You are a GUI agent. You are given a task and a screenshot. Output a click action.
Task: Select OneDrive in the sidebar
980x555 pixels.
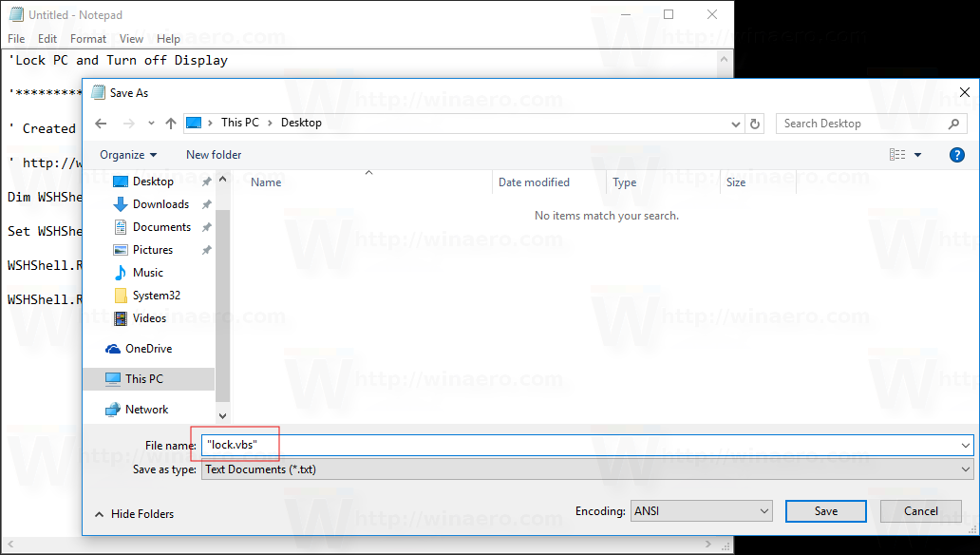(148, 348)
